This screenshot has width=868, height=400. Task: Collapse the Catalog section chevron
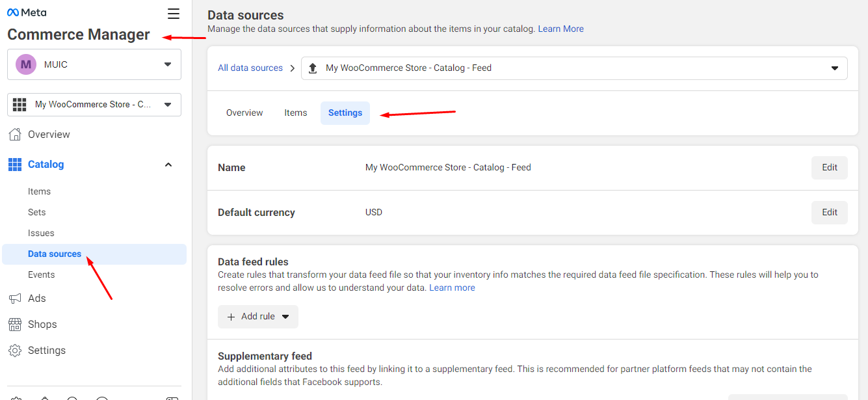tap(168, 165)
